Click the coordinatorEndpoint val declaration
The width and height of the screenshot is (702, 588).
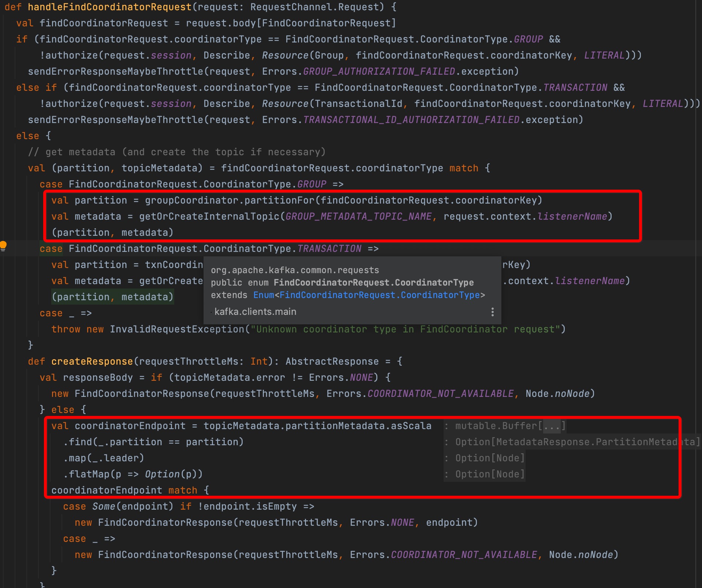point(130,426)
